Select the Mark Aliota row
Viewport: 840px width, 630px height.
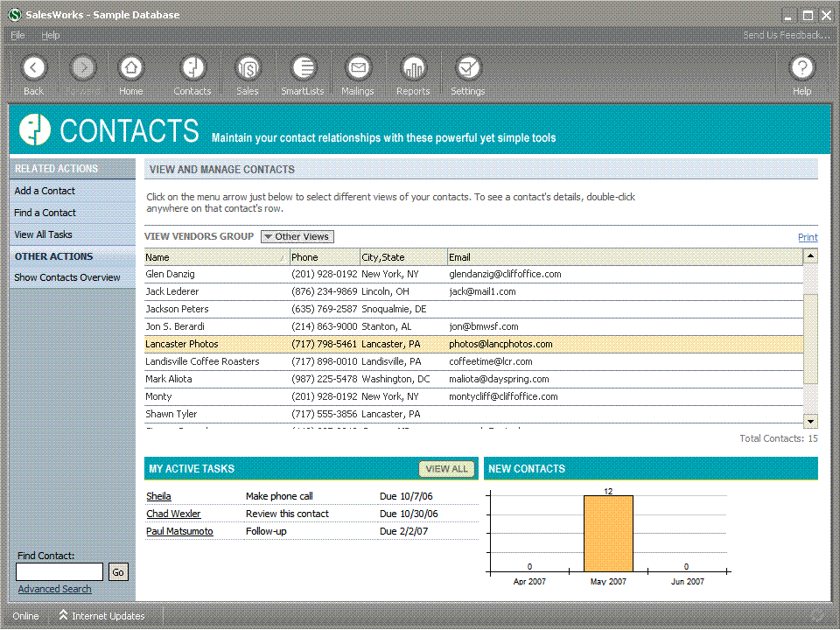pos(473,379)
